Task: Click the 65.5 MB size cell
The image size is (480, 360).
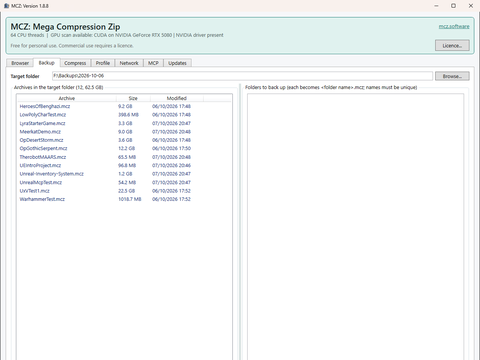Action: click(127, 157)
